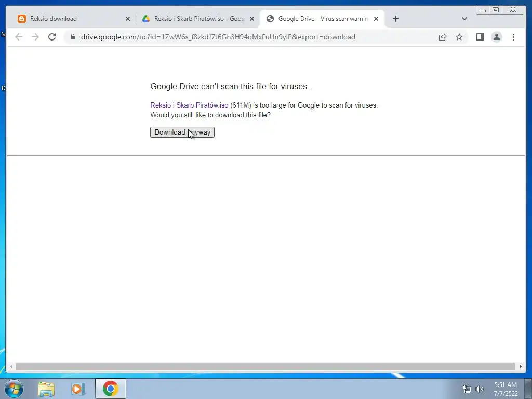The image size is (532, 399).
Task: Click the text Would you still like to download
Action: click(210, 115)
